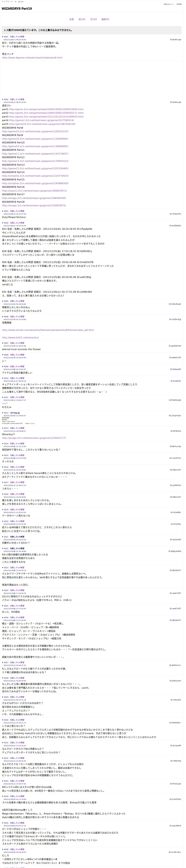Screen dimensions: 186x868
Task: Click the ID:JTG6zHTb on post 0003
Action: 176,214
